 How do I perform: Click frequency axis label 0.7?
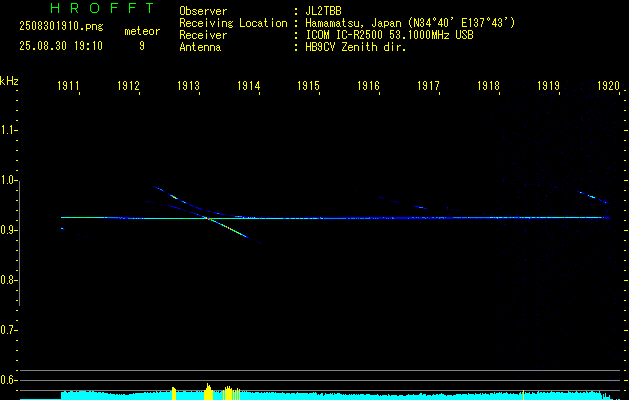(8, 330)
